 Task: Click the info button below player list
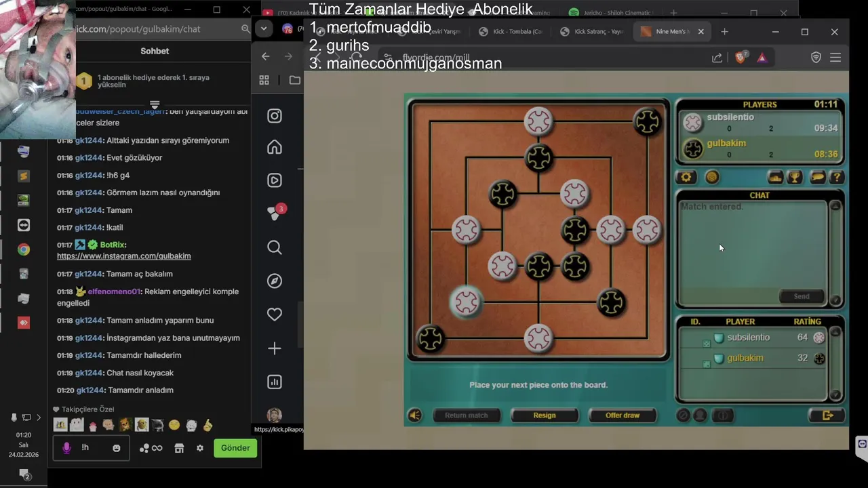click(723, 415)
